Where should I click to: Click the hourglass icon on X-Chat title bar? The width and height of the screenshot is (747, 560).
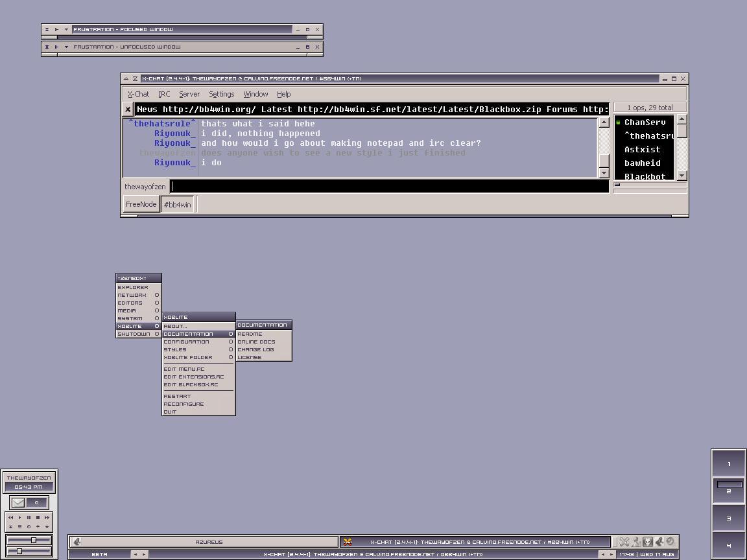tap(136, 78)
